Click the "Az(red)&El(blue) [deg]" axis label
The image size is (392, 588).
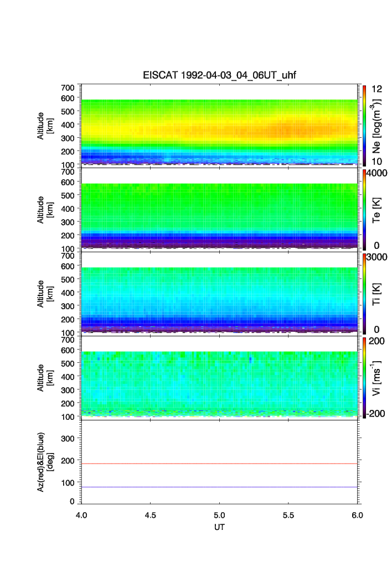click(x=45, y=462)
